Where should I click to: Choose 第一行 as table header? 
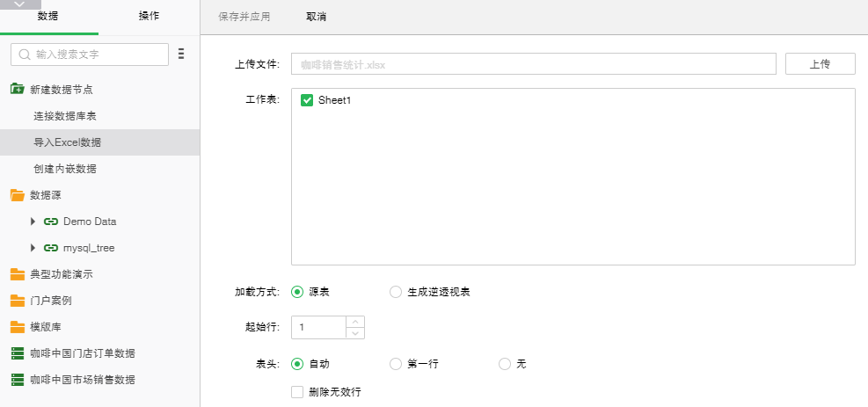pyautogui.click(x=396, y=364)
